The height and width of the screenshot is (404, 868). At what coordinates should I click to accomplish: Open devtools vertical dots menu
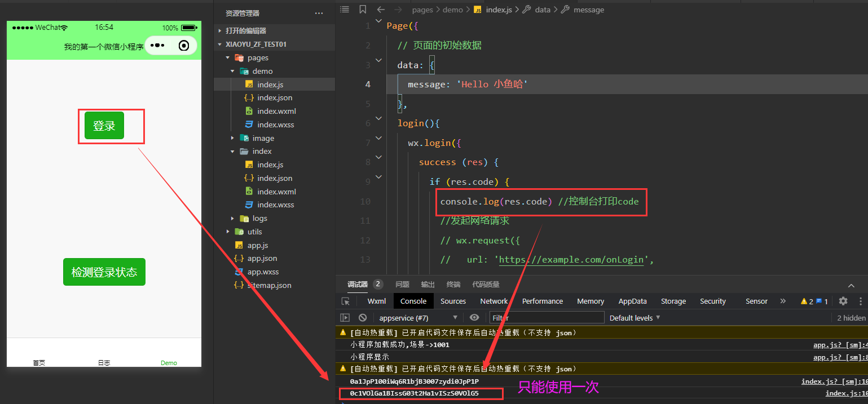(861, 301)
